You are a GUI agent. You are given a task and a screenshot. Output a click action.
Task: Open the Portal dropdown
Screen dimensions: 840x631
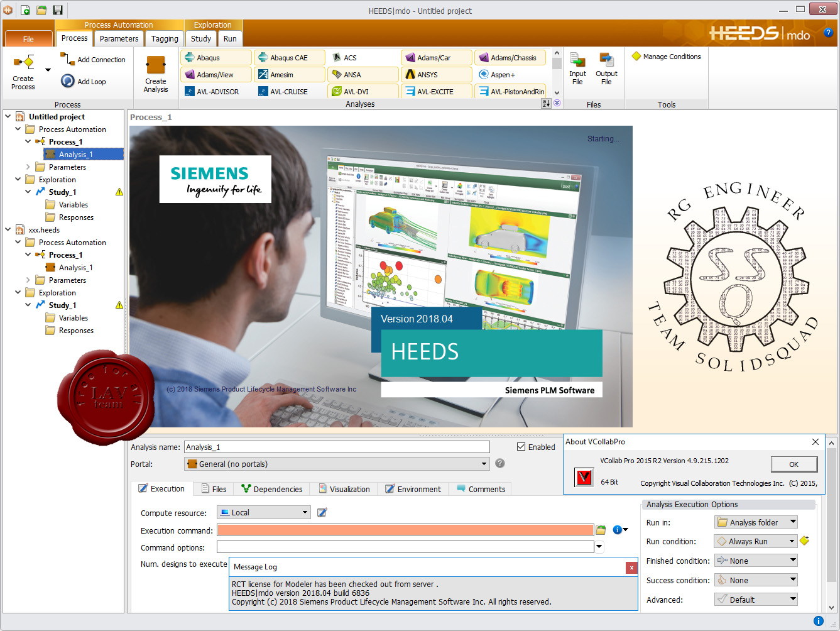337,464
